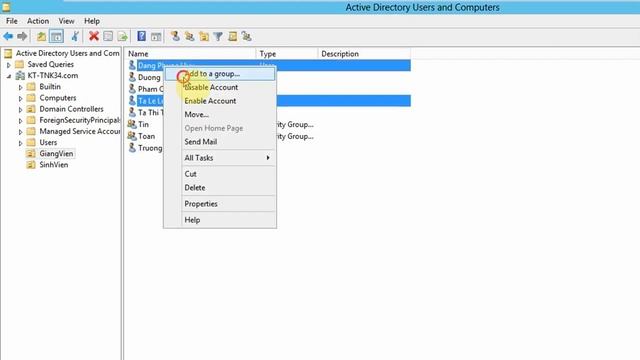Click the Saved Queries folder icon
The width and height of the screenshot is (640, 360).
tap(20, 64)
